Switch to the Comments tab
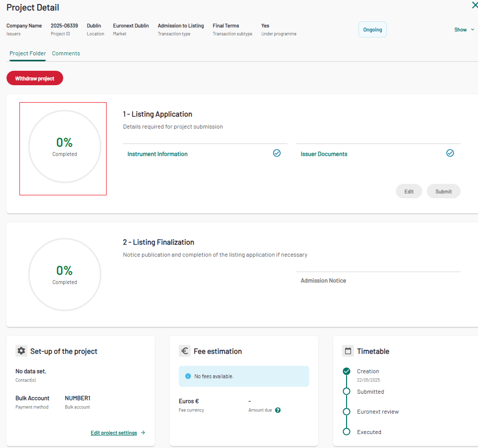Image resolution: width=478 pixels, height=448 pixels. (66, 53)
